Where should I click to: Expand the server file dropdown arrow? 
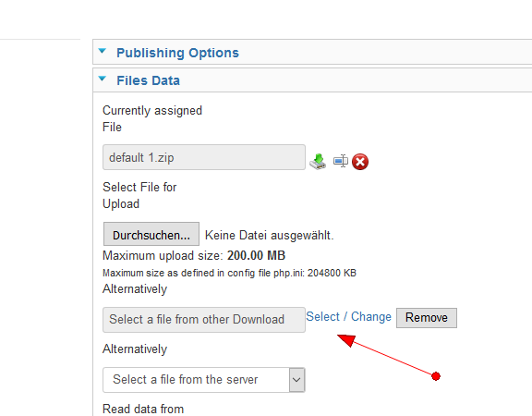(296, 380)
